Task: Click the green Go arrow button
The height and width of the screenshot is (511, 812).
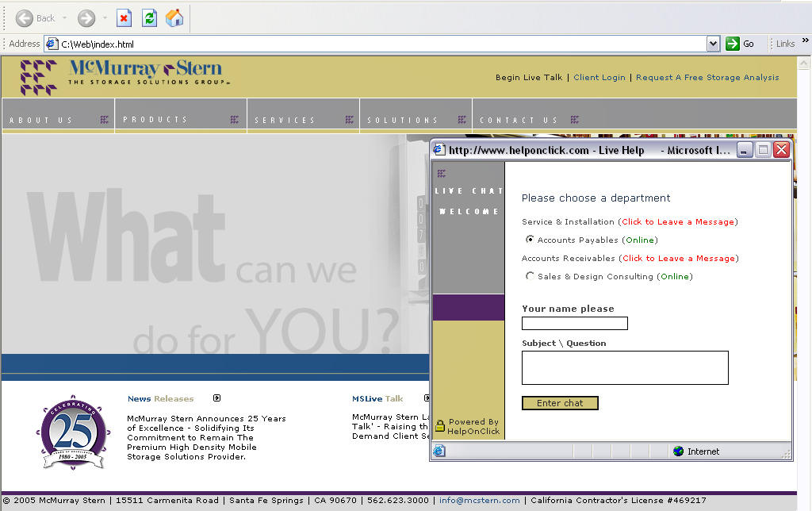Action: tap(732, 44)
